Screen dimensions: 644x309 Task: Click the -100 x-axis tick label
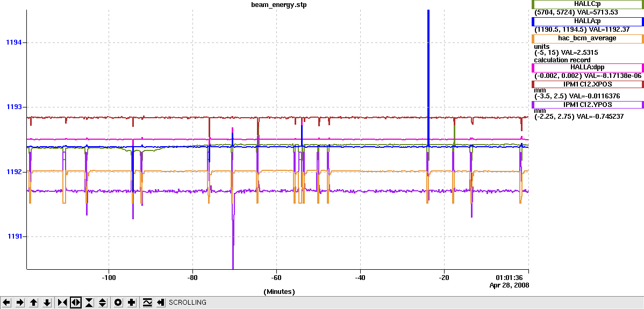click(x=109, y=278)
